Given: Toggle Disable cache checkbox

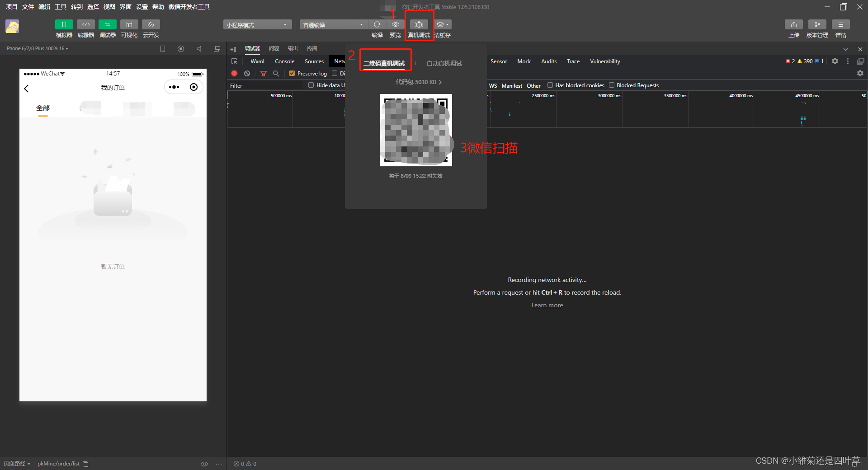Looking at the screenshot, I should pos(335,73).
